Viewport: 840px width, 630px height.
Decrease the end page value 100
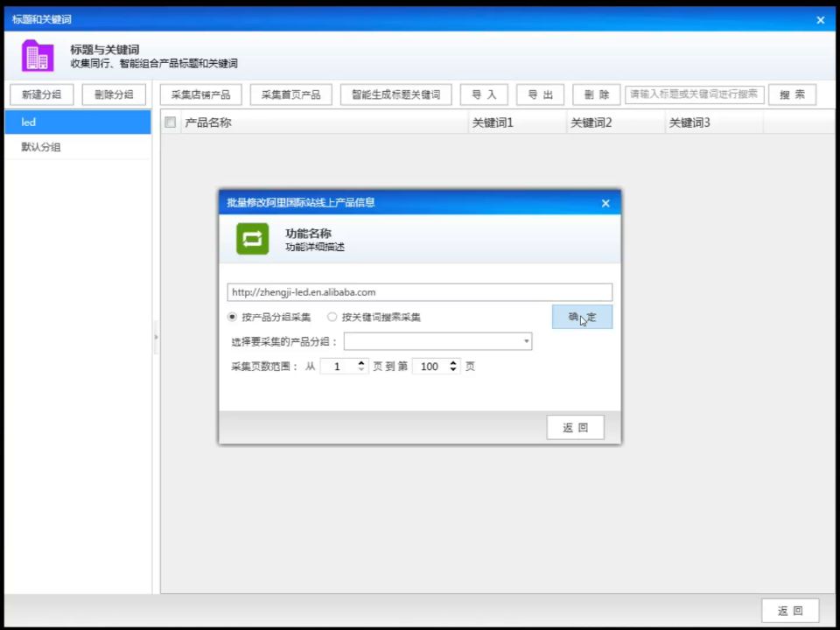tap(453, 369)
